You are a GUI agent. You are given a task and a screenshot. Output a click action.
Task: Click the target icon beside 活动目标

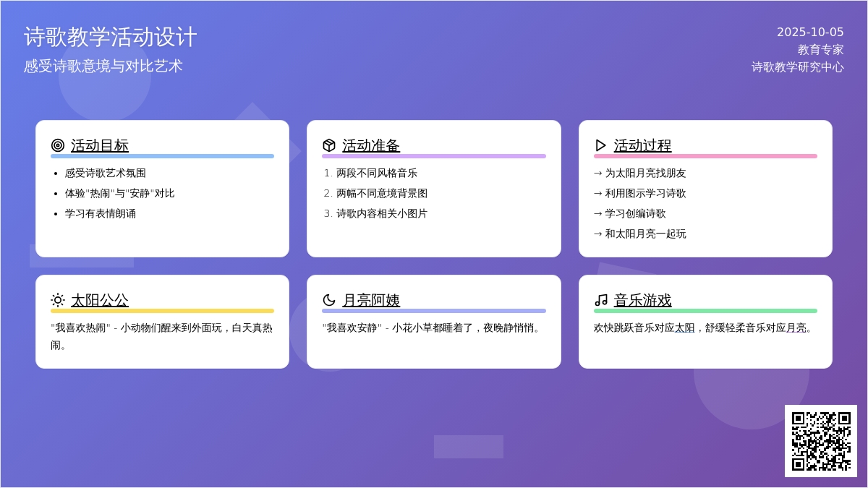(x=58, y=145)
